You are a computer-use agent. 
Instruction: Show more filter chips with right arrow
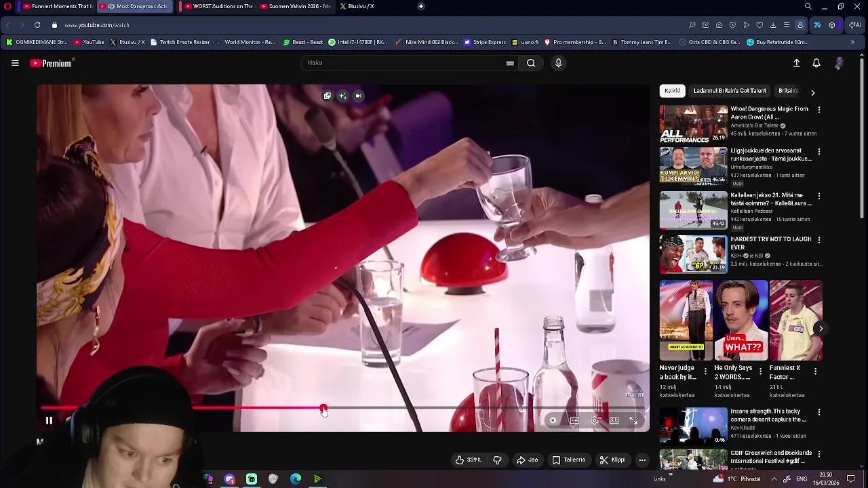[812, 92]
